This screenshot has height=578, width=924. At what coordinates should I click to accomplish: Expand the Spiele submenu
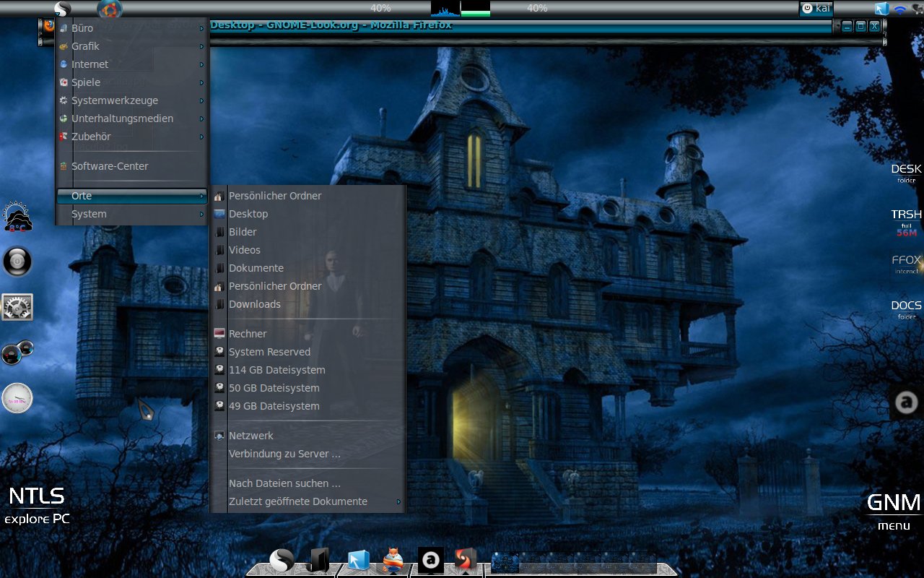(x=132, y=82)
